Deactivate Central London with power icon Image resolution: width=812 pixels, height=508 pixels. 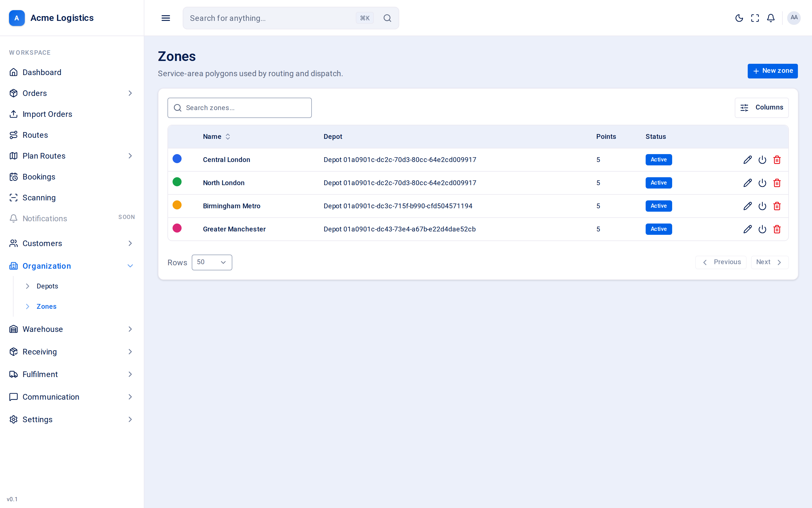click(x=762, y=159)
